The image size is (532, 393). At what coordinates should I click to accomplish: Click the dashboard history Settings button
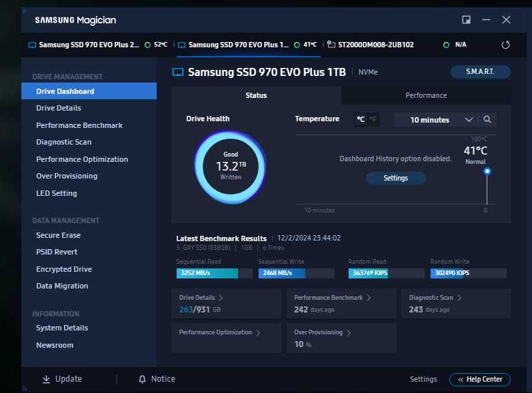point(395,178)
